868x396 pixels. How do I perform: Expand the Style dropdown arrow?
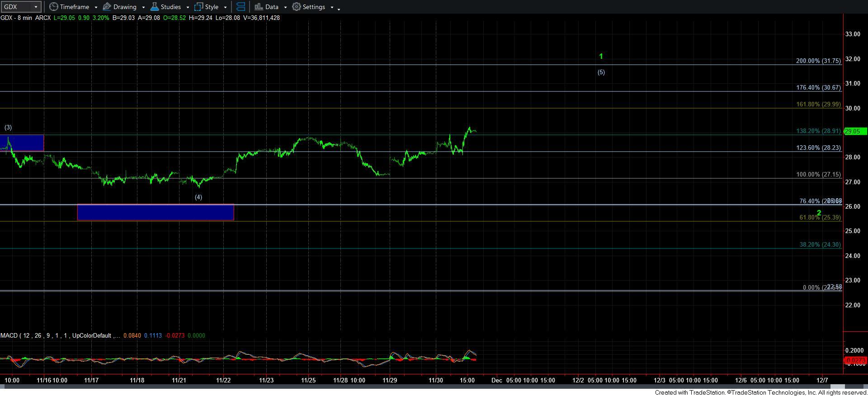(x=225, y=7)
